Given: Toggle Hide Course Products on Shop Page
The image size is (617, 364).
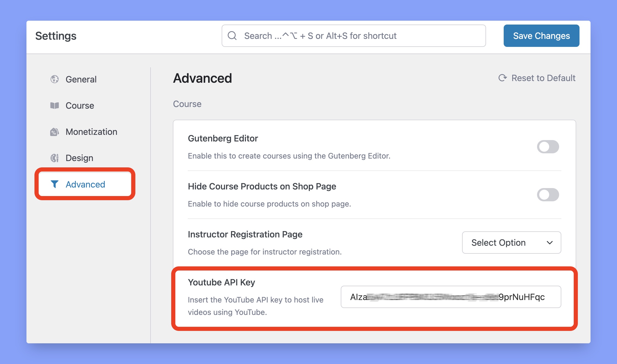Looking at the screenshot, I should tap(548, 194).
